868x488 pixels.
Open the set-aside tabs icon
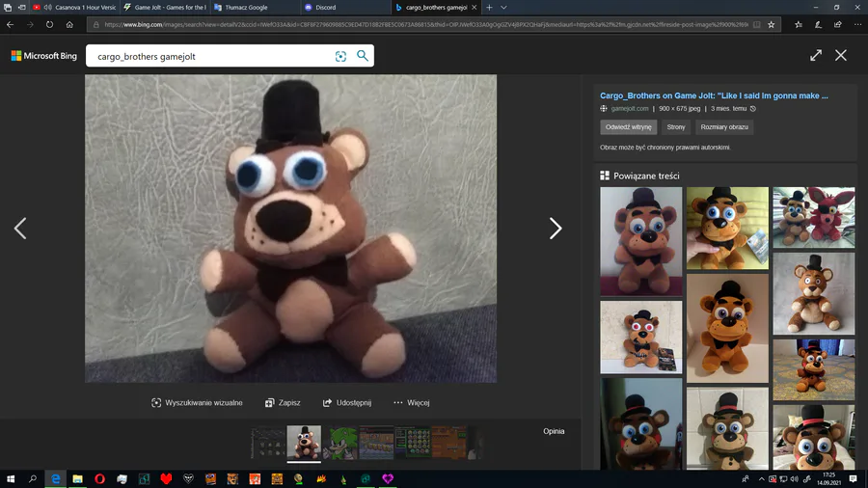tap(7, 7)
